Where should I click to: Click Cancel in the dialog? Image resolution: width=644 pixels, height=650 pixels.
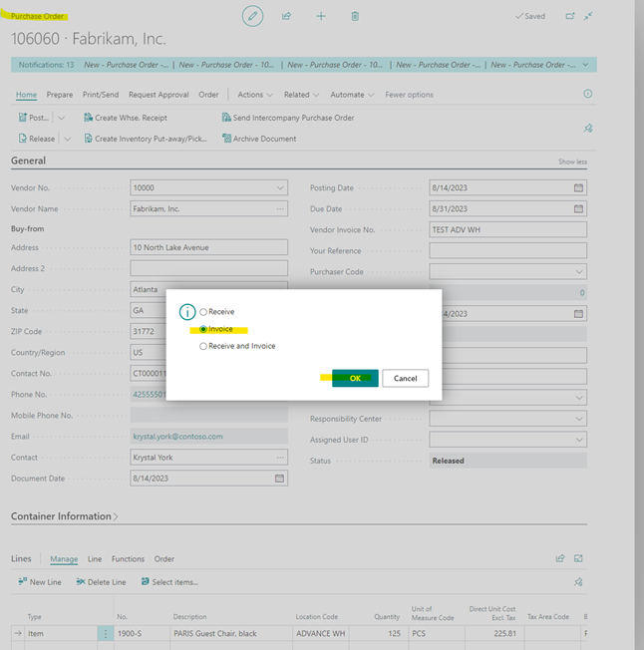(406, 378)
